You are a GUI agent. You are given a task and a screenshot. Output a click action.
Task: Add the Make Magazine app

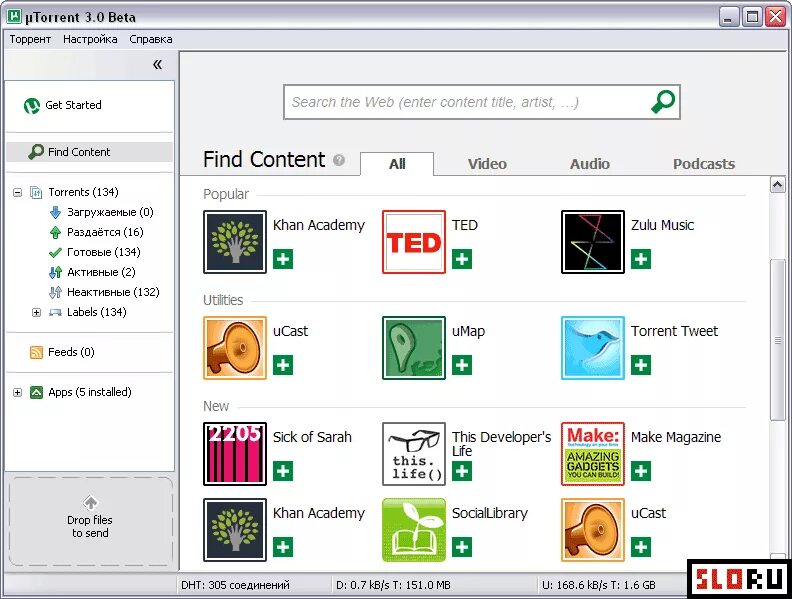point(640,471)
